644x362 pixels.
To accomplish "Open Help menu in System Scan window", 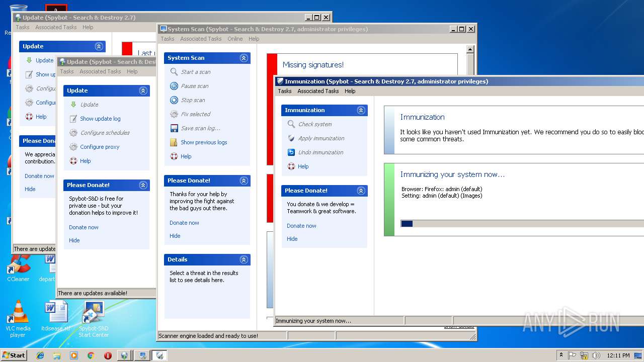I will (254, 39).
